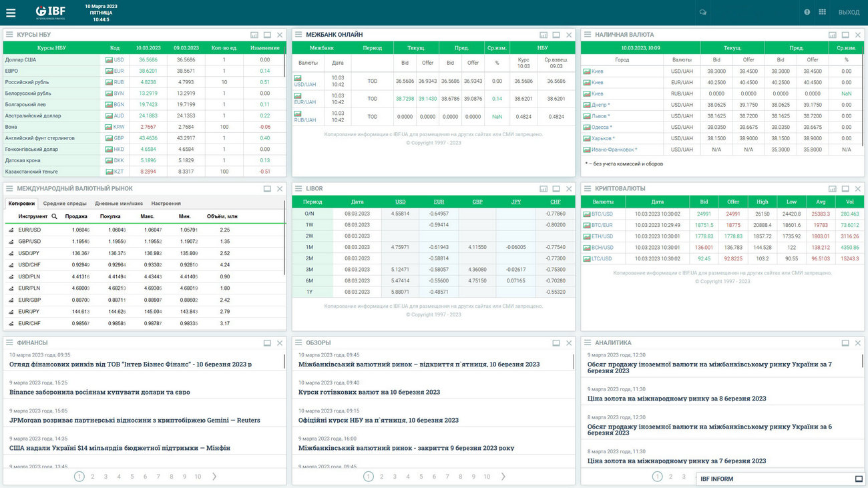Screen dimensions: 868x488
Task: Click the IBF logo
Action: (50, 11)
